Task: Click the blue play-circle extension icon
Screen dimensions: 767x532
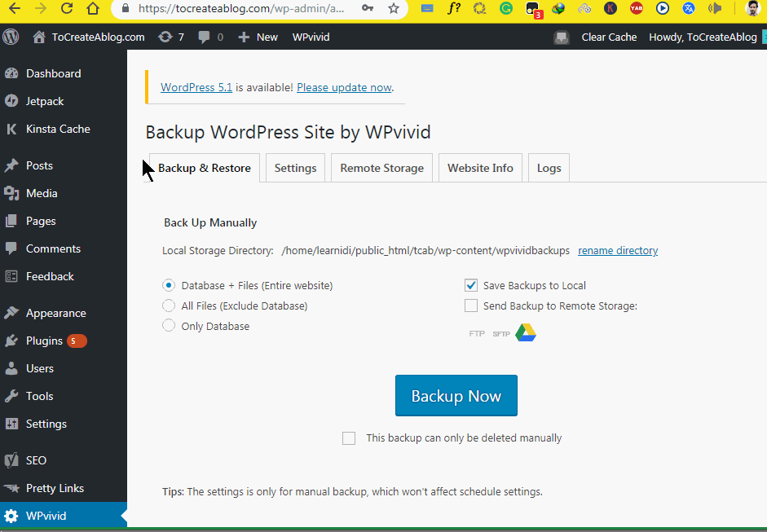Action: point(663,8)
